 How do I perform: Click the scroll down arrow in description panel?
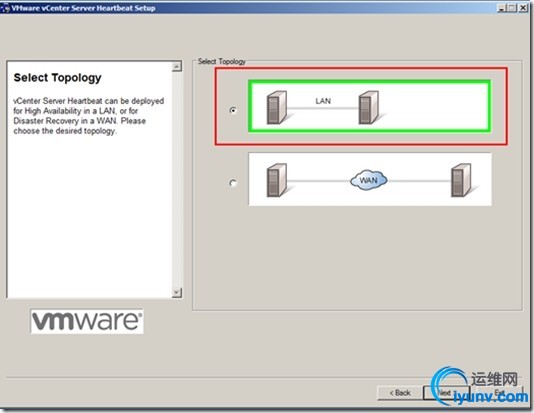click(177, 292)
